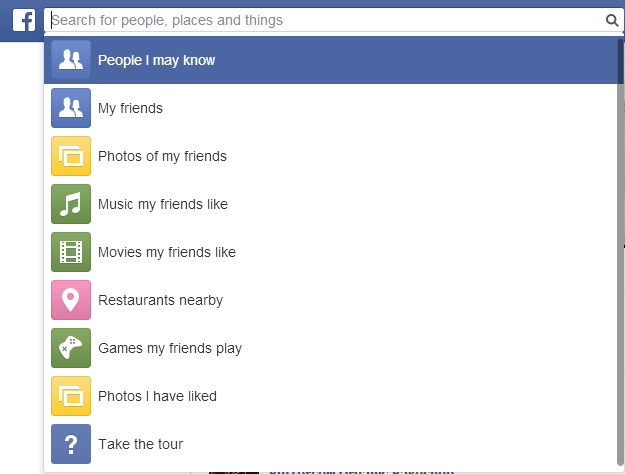
Task: Select People I may know suggestion
Action: (x=330, y=60)
